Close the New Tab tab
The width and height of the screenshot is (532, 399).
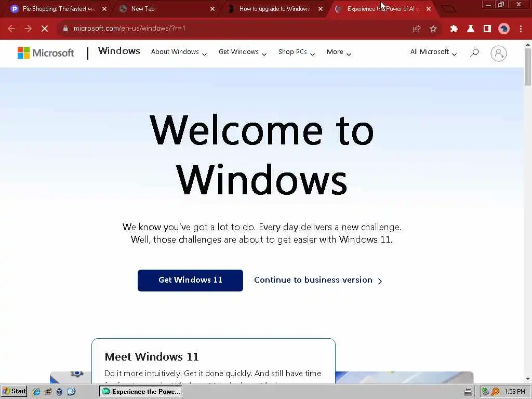point(212,9)
